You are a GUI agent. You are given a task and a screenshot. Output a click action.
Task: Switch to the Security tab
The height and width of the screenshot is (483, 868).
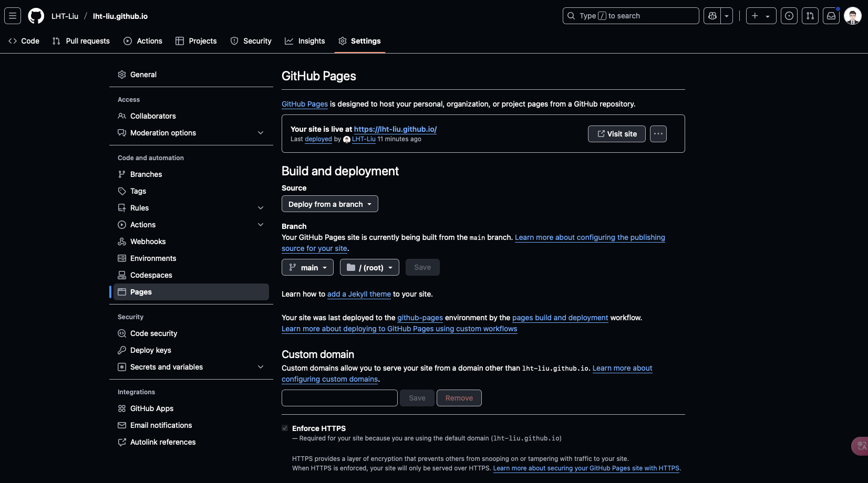click(x=251, y=41)
